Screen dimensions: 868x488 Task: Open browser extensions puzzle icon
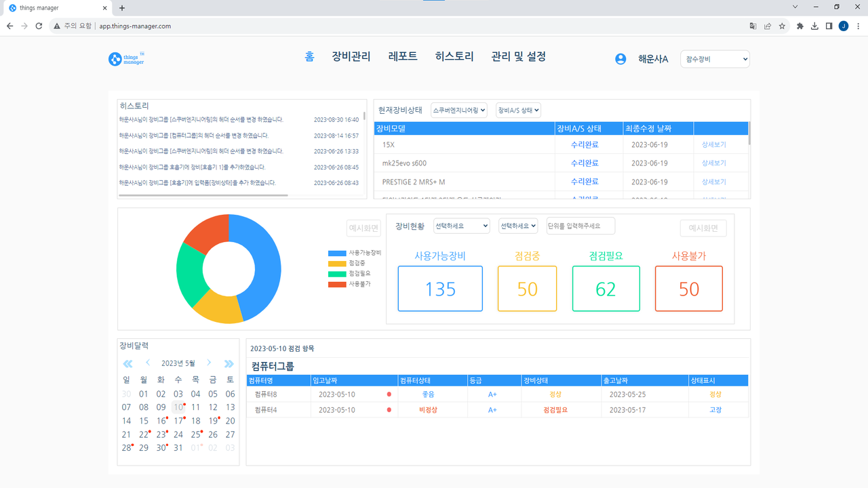tap(800, 26)
